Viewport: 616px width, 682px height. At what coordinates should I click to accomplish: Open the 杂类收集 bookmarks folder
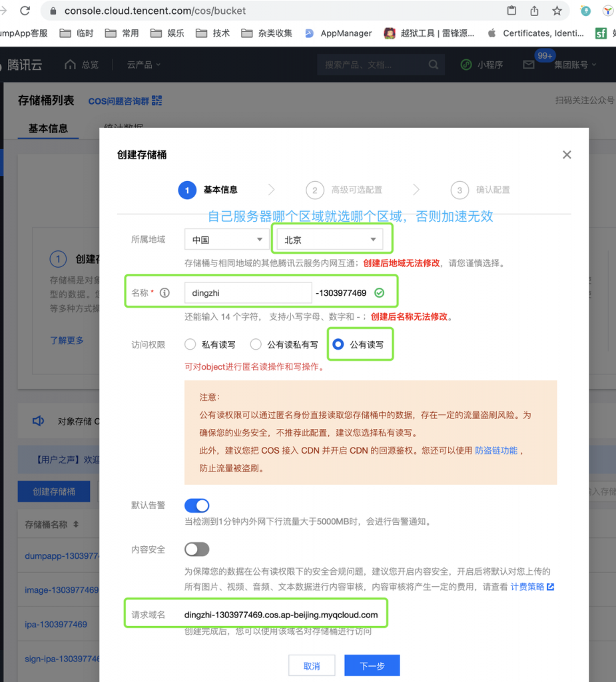tap(266, 33)
